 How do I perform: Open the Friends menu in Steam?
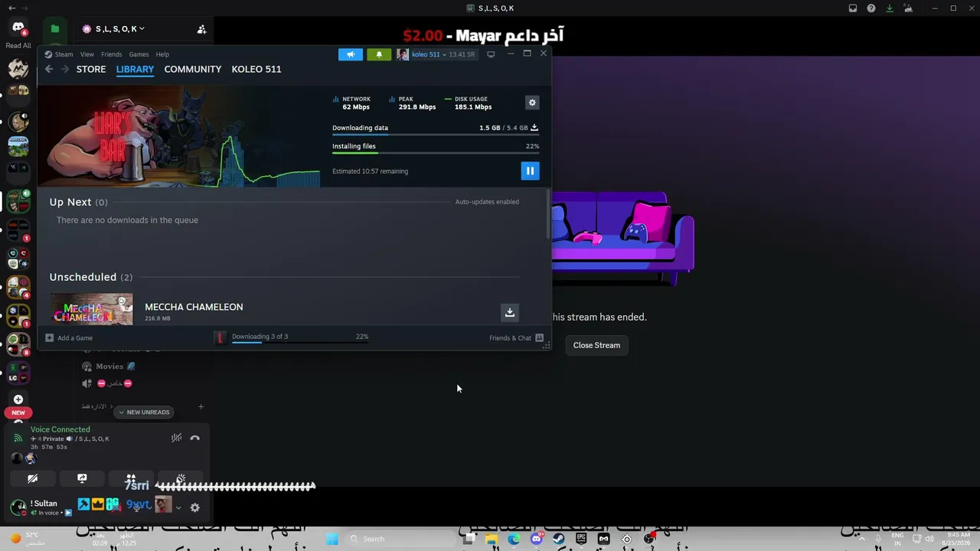[112, 54]
